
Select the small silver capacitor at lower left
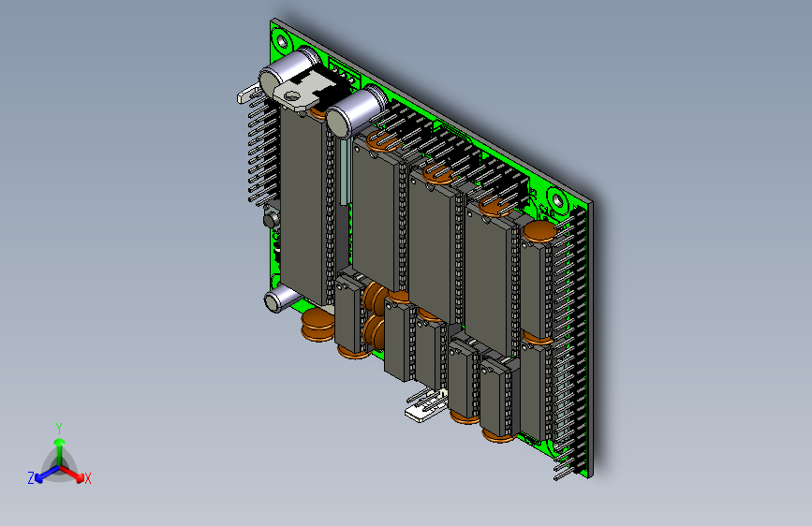click(281, 299)
